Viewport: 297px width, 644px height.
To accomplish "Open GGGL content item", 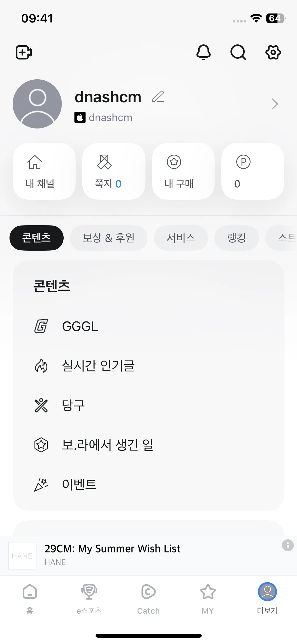I will click(x=148, y=326).
